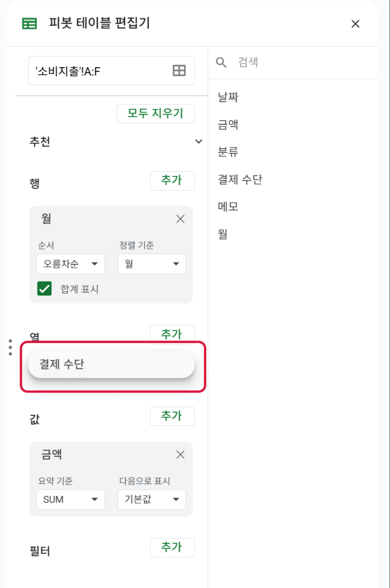
Task: Click 추가 button for 필터
Action: click(172, 548)
